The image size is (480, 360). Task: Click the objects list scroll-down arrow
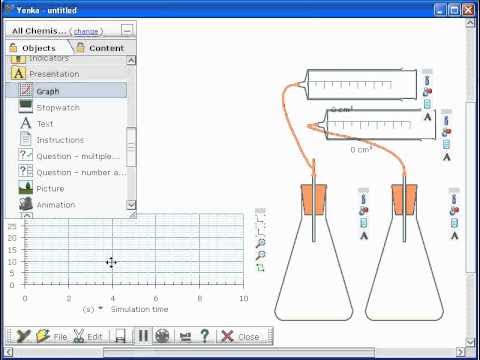point(131,205)
